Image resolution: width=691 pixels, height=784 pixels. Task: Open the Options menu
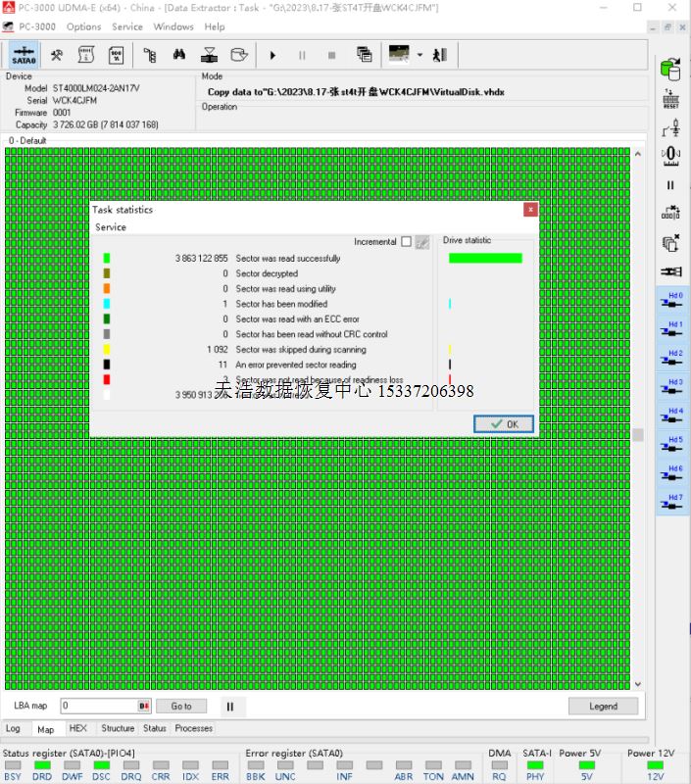click(x=83, y=26)
